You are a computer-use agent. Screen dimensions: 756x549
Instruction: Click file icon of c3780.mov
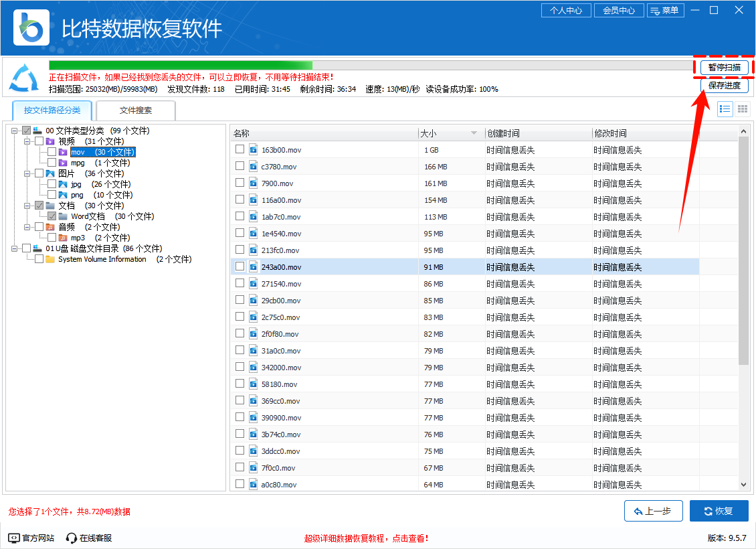click(x=253, y=167)
